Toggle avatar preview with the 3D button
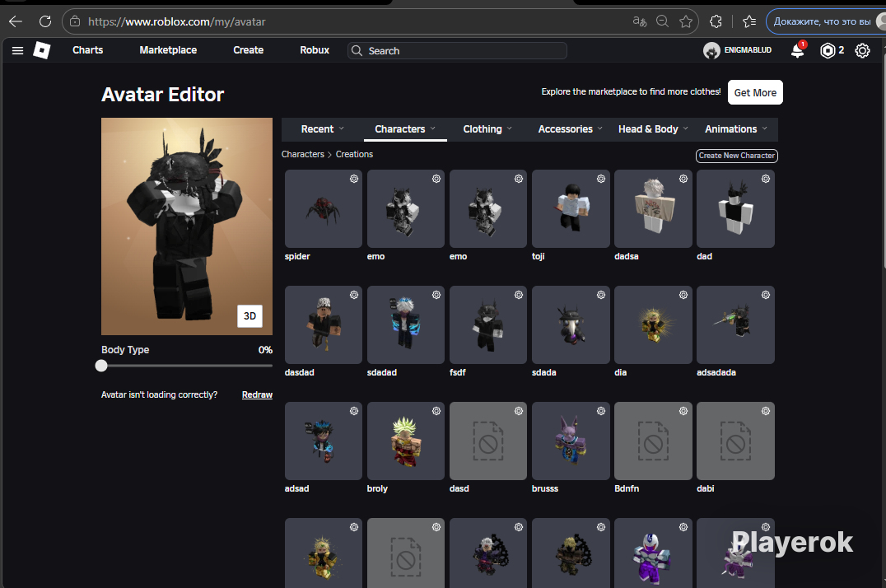 point(250,316)
